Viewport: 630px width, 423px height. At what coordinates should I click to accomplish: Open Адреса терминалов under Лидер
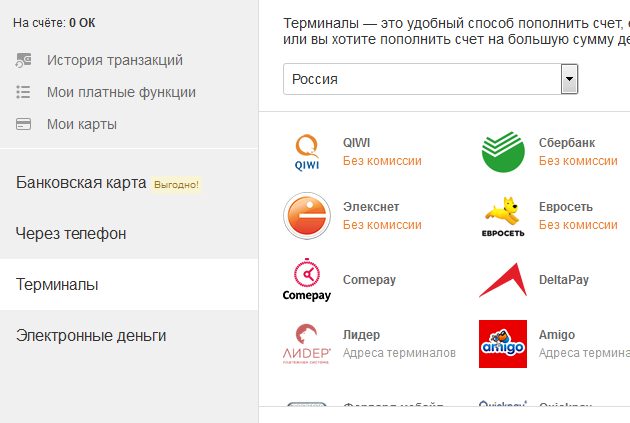(x=399, y=353)
